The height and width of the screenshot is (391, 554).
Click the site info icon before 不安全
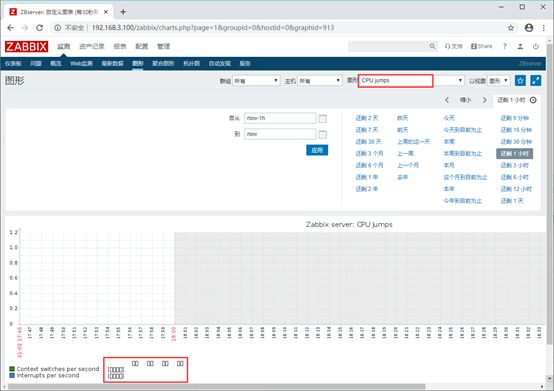(57, 28)
